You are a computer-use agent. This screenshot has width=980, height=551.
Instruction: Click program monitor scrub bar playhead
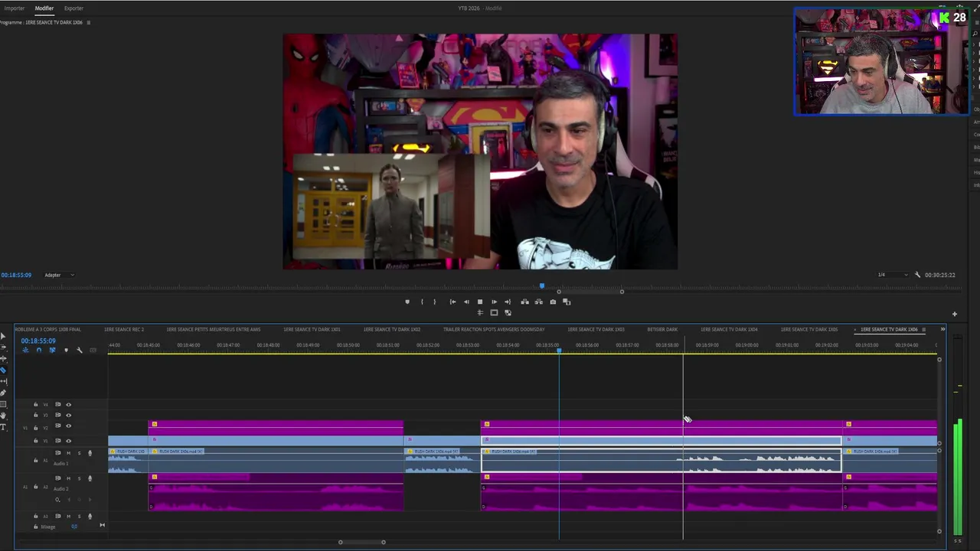[x=542, y=286]
